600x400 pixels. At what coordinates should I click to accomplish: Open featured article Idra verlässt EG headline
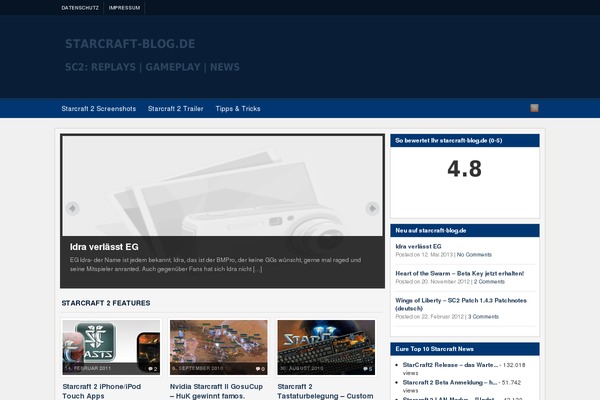pos(104,247)
